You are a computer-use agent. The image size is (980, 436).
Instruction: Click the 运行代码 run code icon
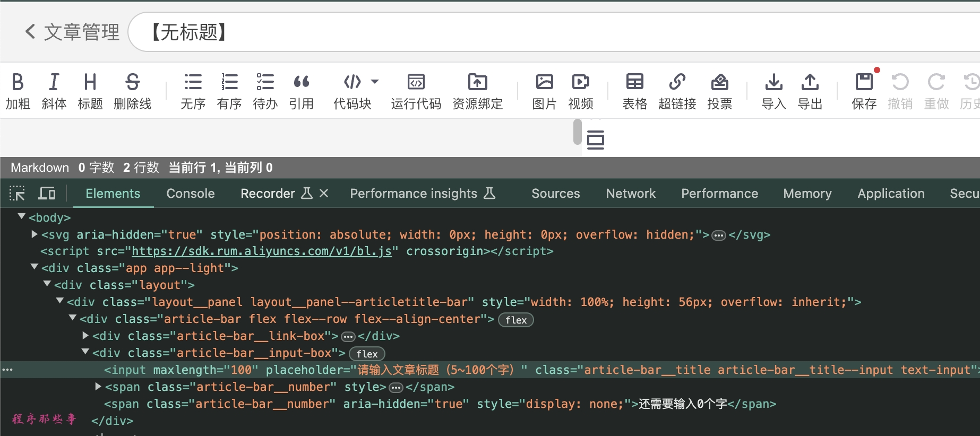(416, 91)
